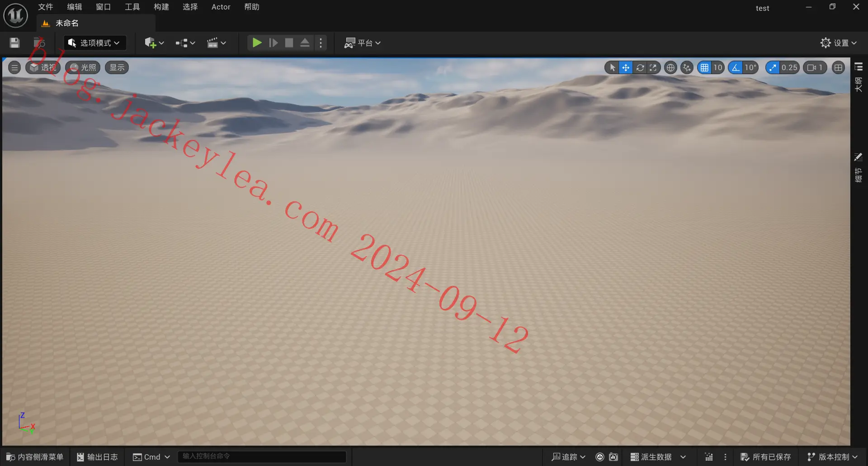The height and width of the screenshot is (466, 868).
Task: Open the 构建 menu
Action: pyautogui.click(x=161, y=7)
